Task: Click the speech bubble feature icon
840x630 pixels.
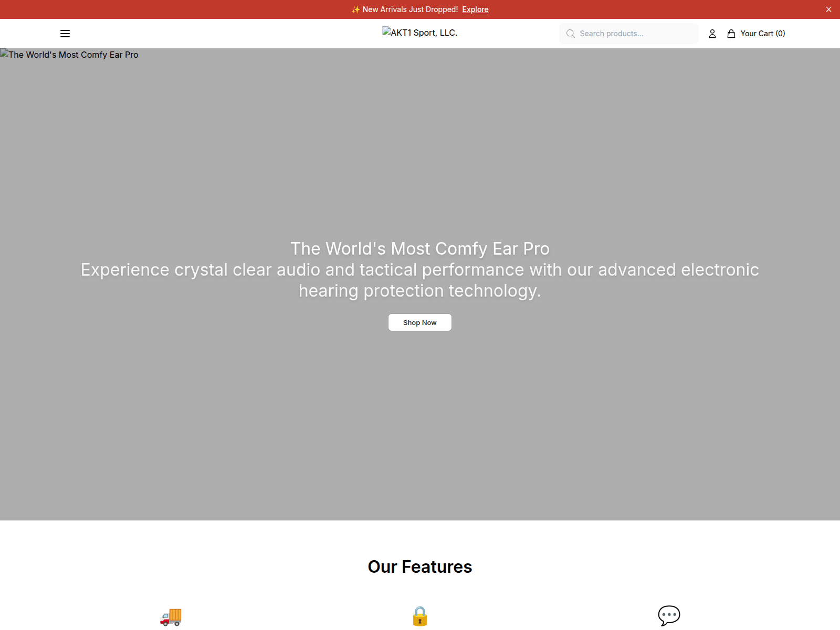Action: (x=669, y=616)
